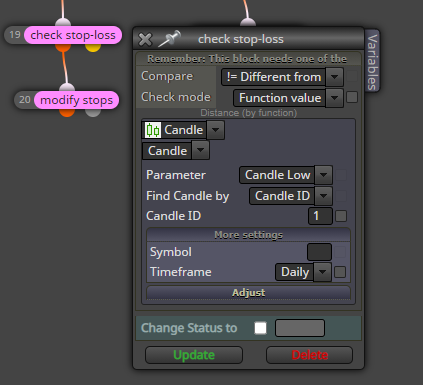Toggle the checkbox beside Check mode

coord(352,97)
